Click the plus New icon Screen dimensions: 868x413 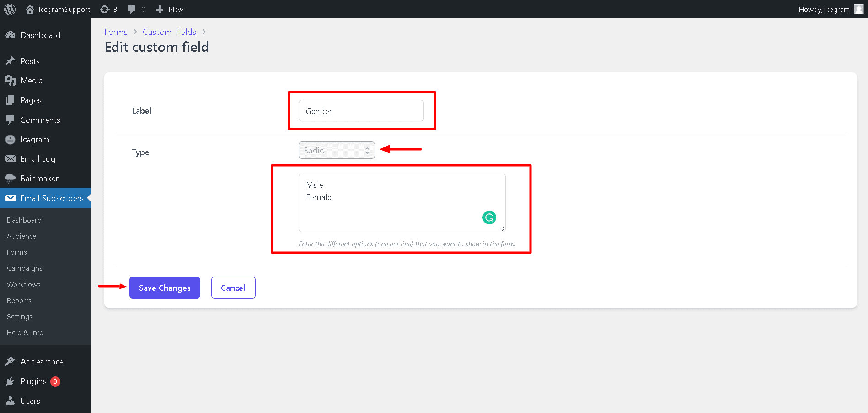click(160, 9)
